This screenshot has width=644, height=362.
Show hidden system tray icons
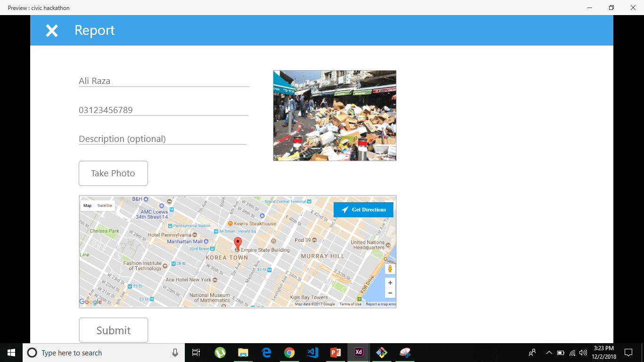point(549,353)
